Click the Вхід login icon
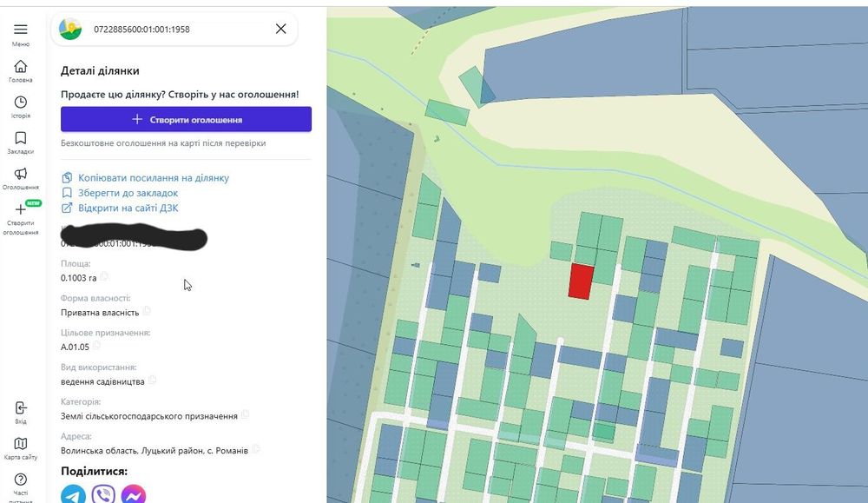This screenshot has height=503, width=868. (21, 408)
